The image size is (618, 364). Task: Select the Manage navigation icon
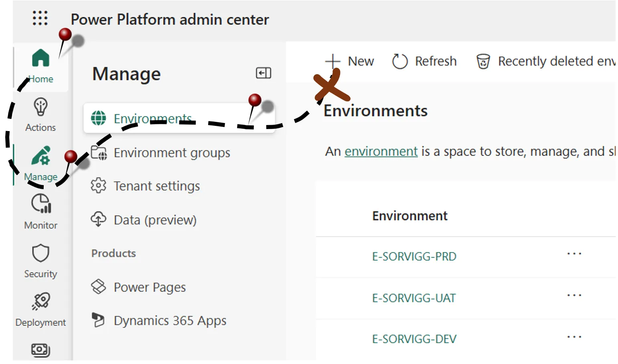pos(41,156)
